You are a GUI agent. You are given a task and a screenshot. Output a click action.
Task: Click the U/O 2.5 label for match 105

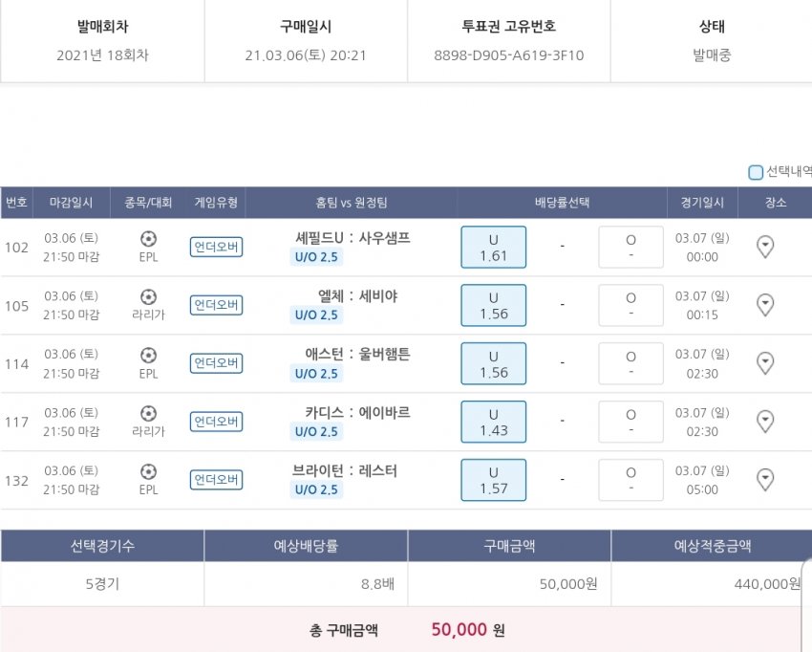pyautogui.click(x=316, y=315)
